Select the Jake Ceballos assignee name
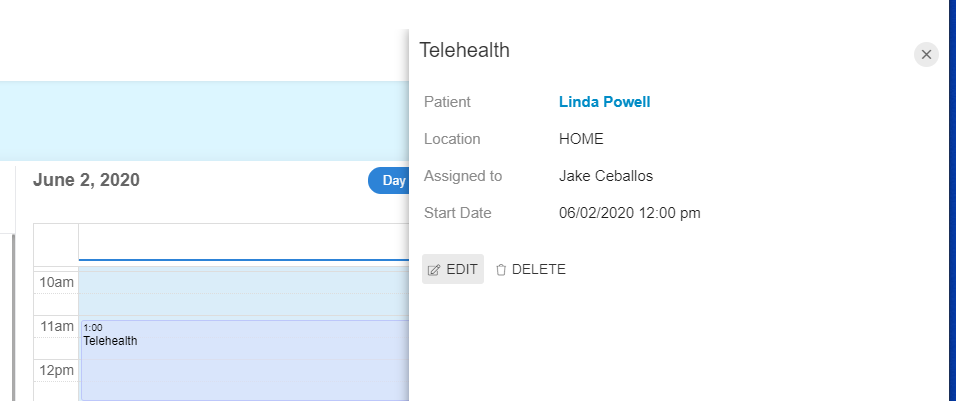The height and width of the screenshot is (401, 956). coord(606,176)
